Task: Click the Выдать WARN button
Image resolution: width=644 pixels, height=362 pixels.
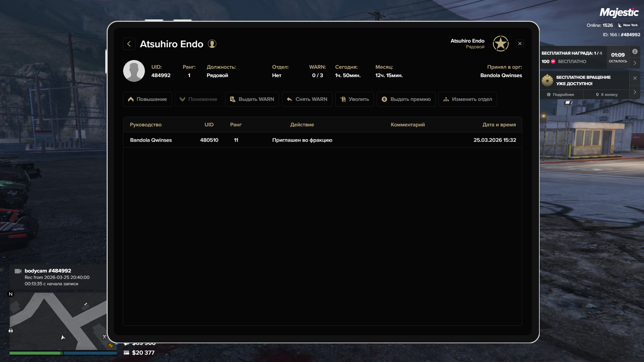Action: [252, 99]
